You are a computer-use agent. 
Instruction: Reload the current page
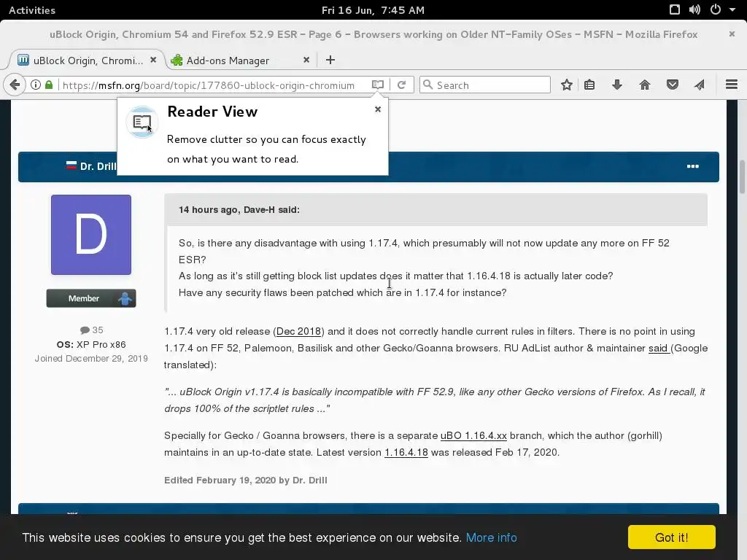(402, 85)
